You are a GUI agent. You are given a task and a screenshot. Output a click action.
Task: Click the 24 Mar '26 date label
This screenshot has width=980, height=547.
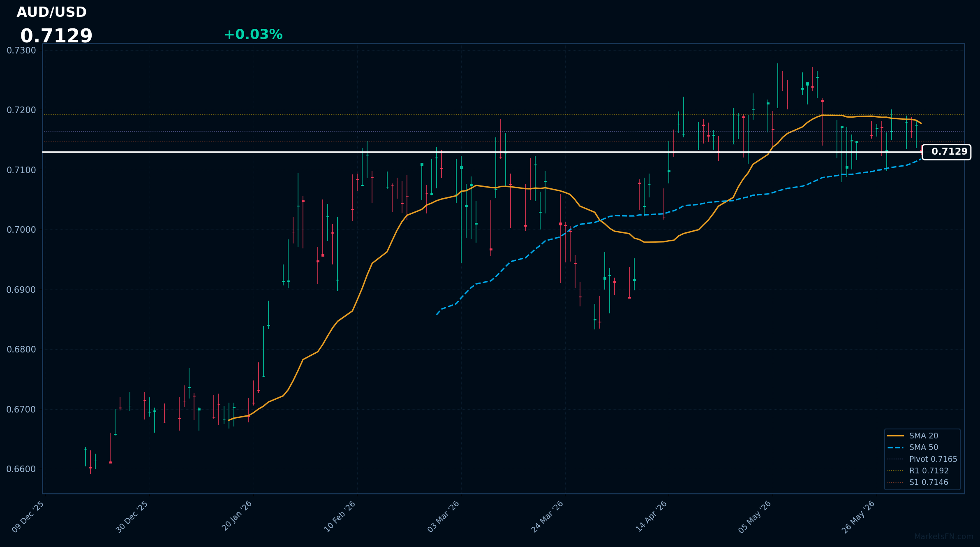[x=547, y=516]
